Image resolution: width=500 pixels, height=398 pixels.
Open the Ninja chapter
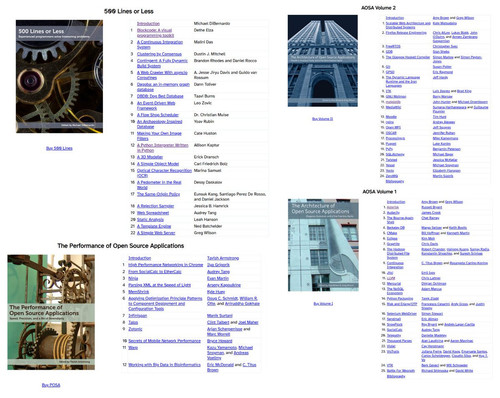click(x=133, y=278)
